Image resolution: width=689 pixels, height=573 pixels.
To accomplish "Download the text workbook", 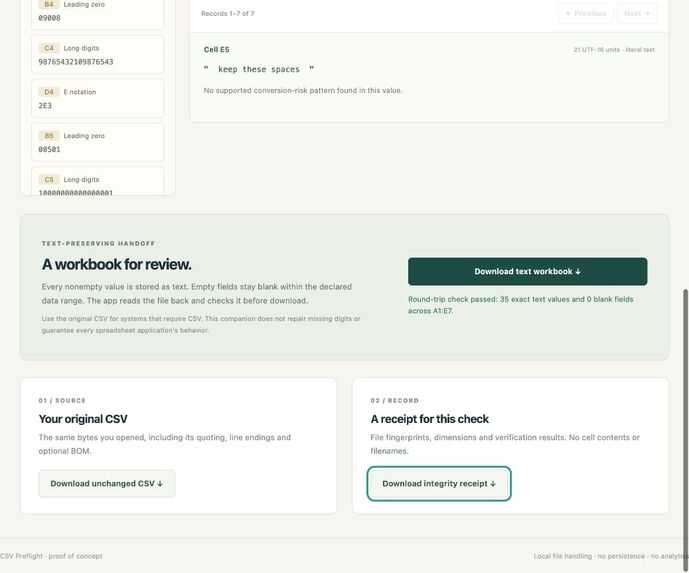I will [527, 272].
